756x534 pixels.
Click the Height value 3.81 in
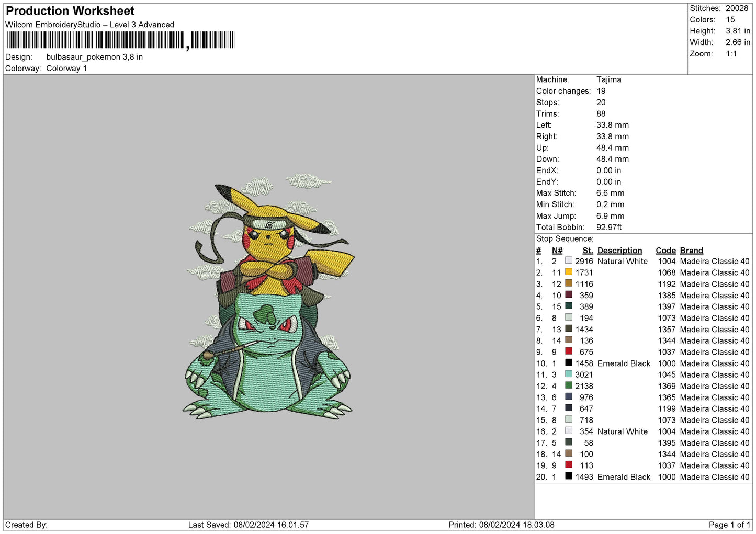738,31
